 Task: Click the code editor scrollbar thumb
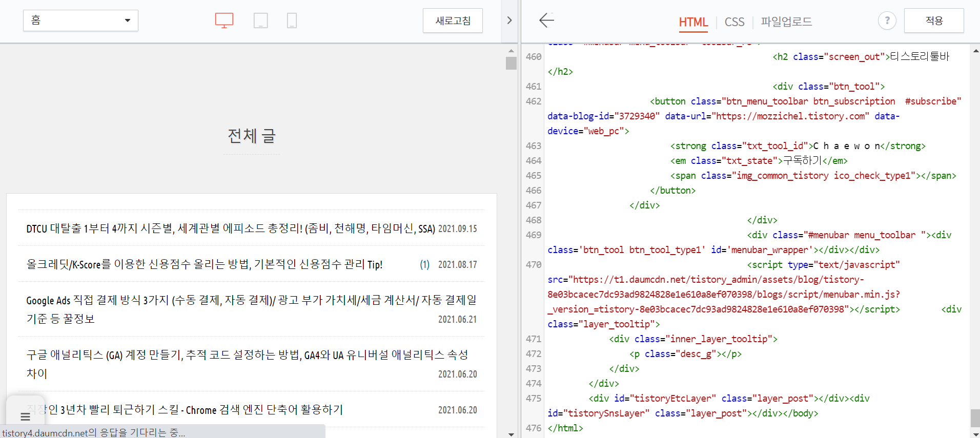click(x=975, y=418)
